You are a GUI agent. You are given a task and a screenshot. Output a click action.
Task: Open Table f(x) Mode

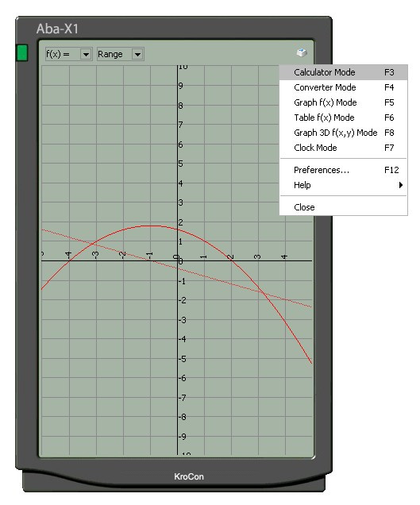(x=343, y=118)
